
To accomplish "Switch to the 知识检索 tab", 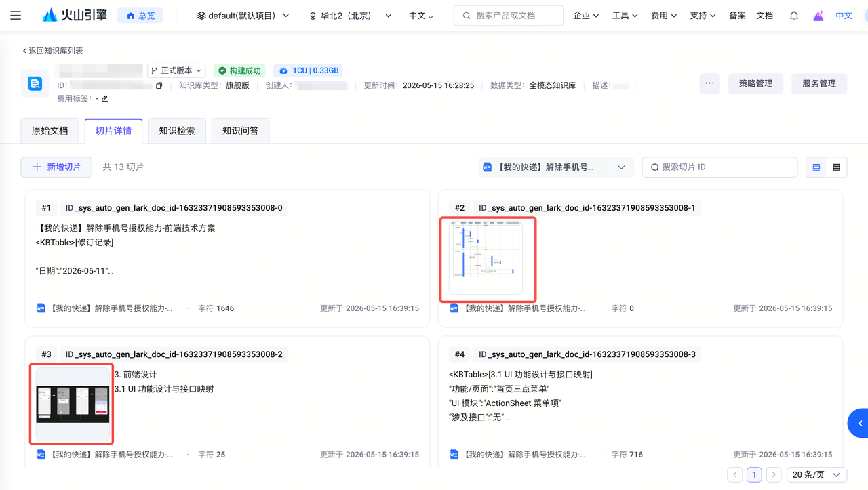I will (x=177, y=131).
